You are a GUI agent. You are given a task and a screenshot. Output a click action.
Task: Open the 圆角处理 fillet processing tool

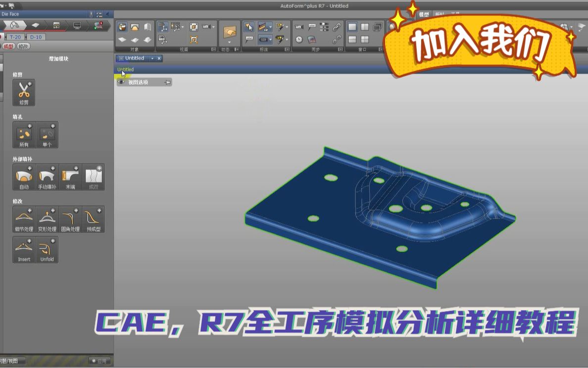coord(70,219)
